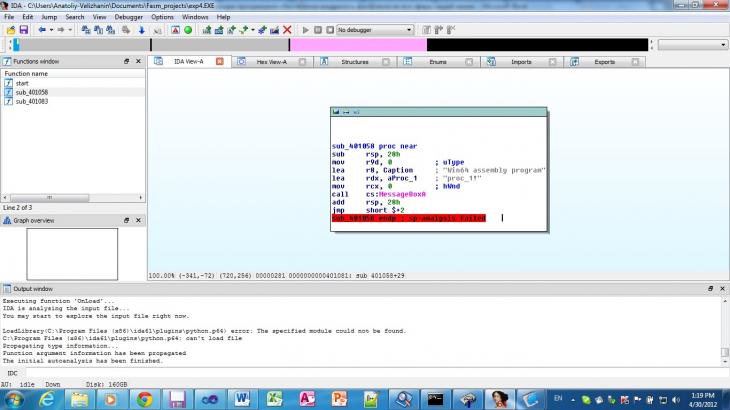This screenshot has height=410, width=730.
Task: Open the Edit menu
Action: pyautogui.click(x=27, y=17)
